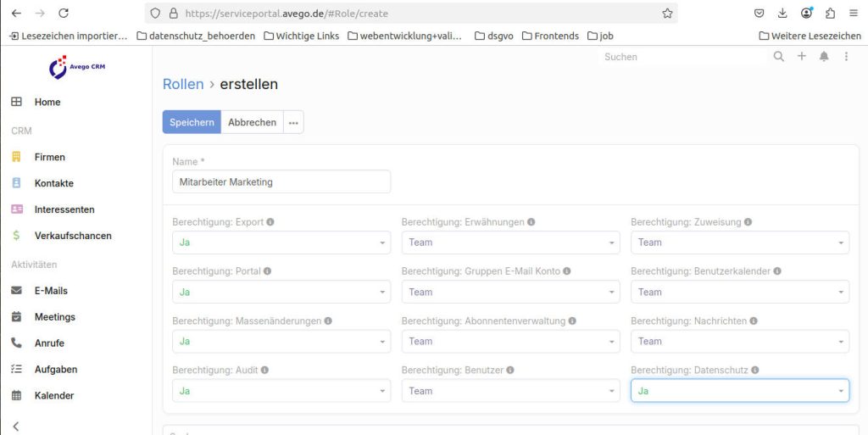Open Firmen in the sidebar
The image size is (868, 435).
(49, 157)
